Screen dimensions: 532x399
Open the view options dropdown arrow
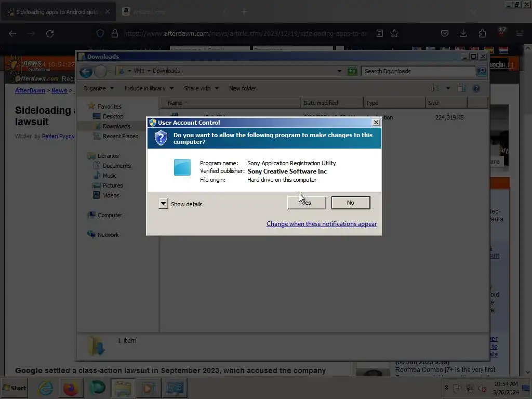pyautogui.click(x=448, y=88)
